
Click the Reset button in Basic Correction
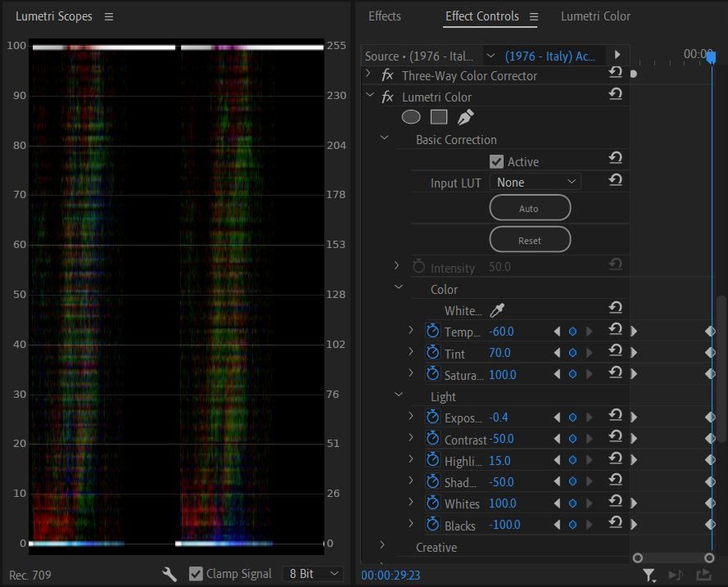coord(530,240)
